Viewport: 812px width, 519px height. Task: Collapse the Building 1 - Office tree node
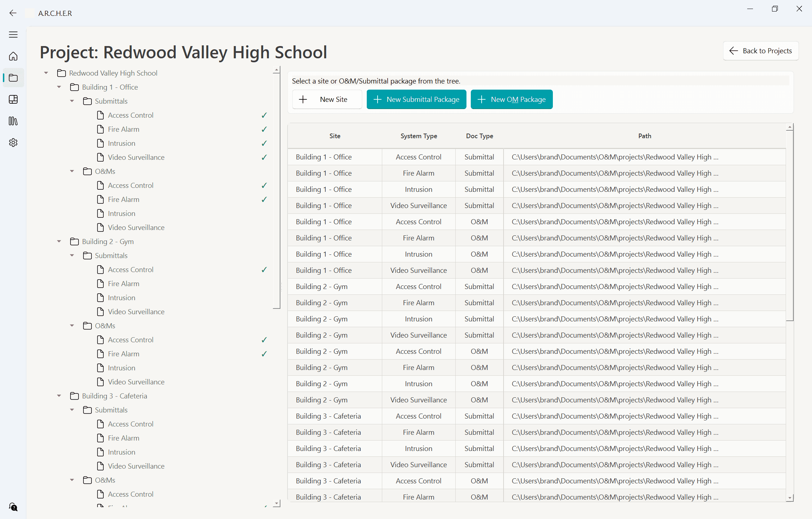[x=59, y=87]
